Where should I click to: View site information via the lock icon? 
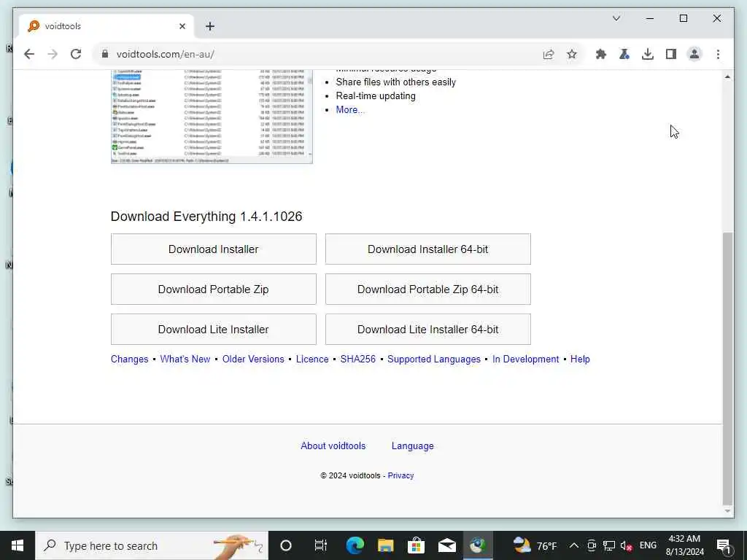(x=105, y=54)
